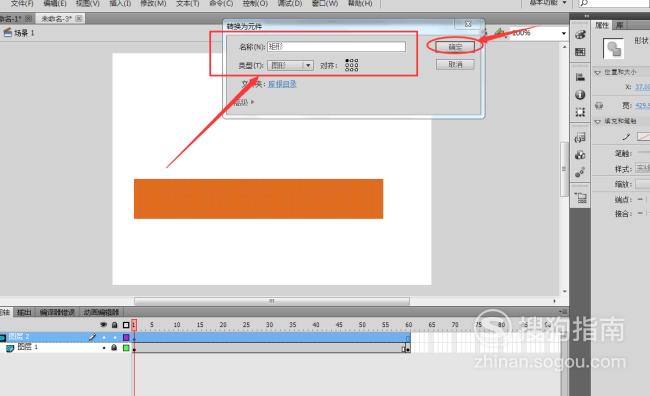
Task: Click the horizontal stage scrollbar
Action: (x=272, y=301)
